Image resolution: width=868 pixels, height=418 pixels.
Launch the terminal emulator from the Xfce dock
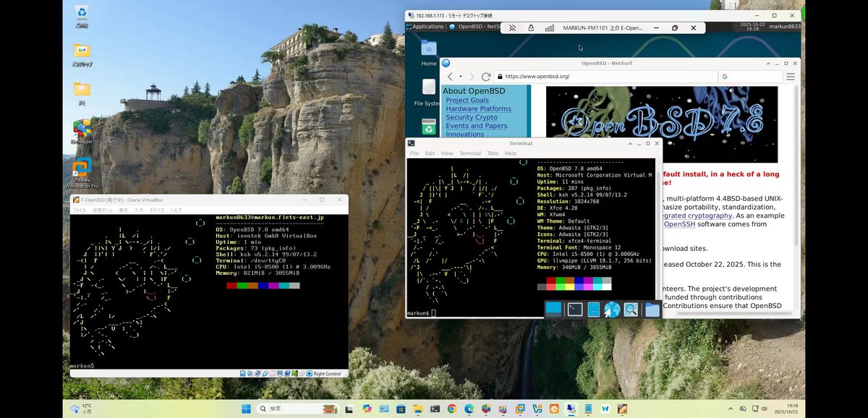click(575, 310)
